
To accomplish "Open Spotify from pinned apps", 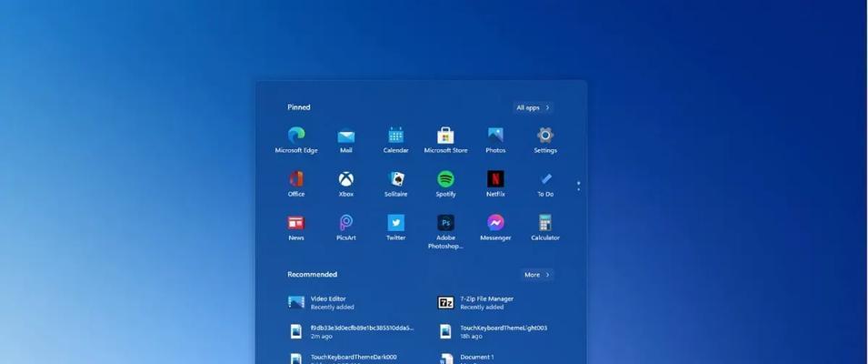I will pyautogui.click(x=445, y=184).
